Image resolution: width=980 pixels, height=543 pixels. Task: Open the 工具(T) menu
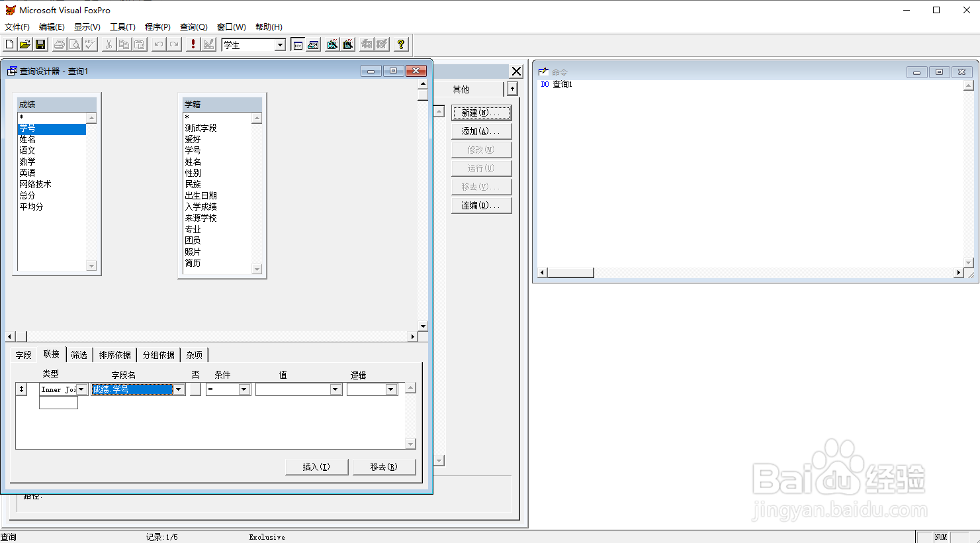[x=122, y=27]
